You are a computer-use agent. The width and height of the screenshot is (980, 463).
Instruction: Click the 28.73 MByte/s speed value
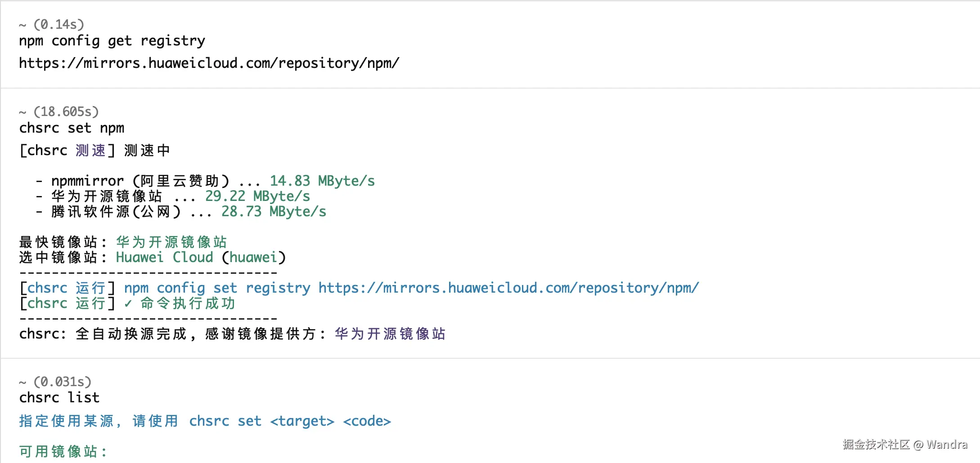pos(274,211)
